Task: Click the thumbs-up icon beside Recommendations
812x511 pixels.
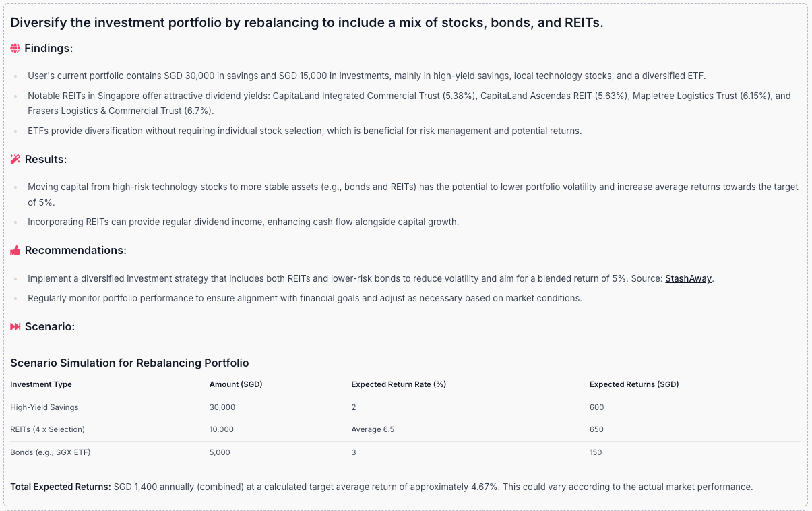Action: (x=15, y=251)
